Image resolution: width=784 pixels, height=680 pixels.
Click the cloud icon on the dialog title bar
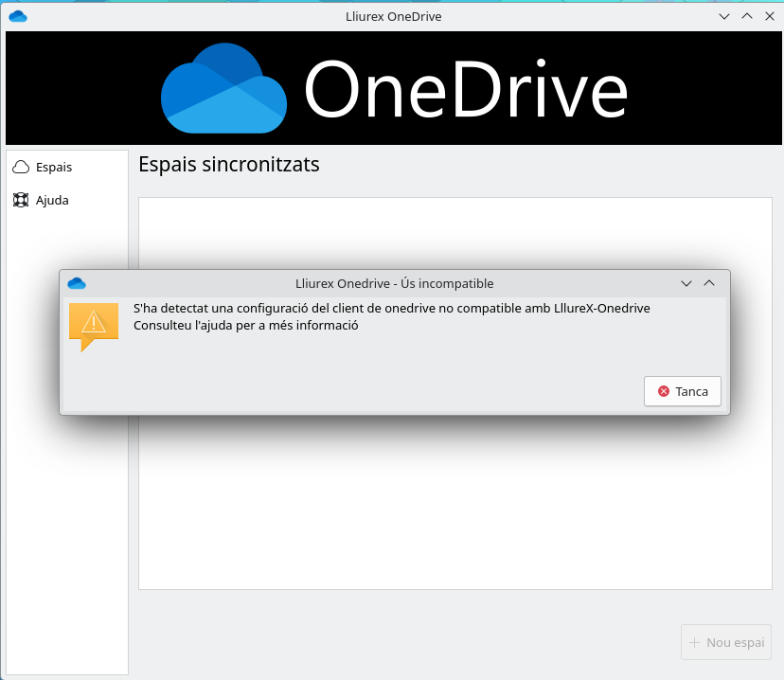(x=76, y=282)
